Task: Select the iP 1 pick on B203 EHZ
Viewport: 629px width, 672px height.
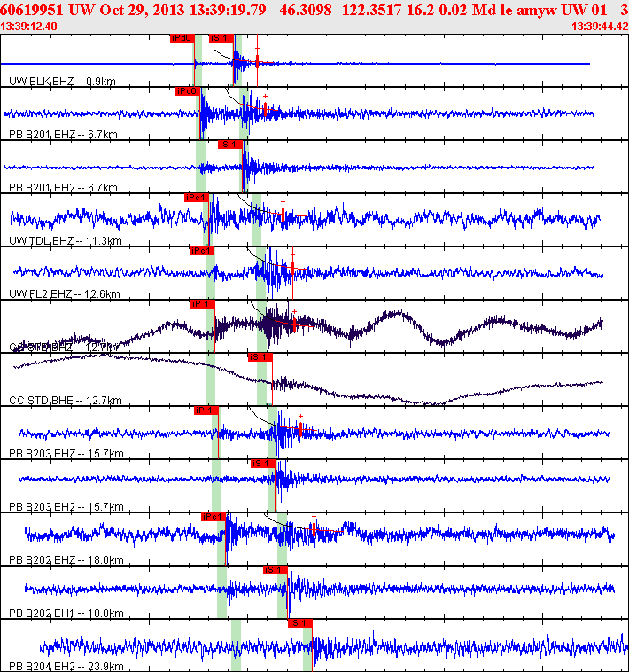Action: pos(206,410)
